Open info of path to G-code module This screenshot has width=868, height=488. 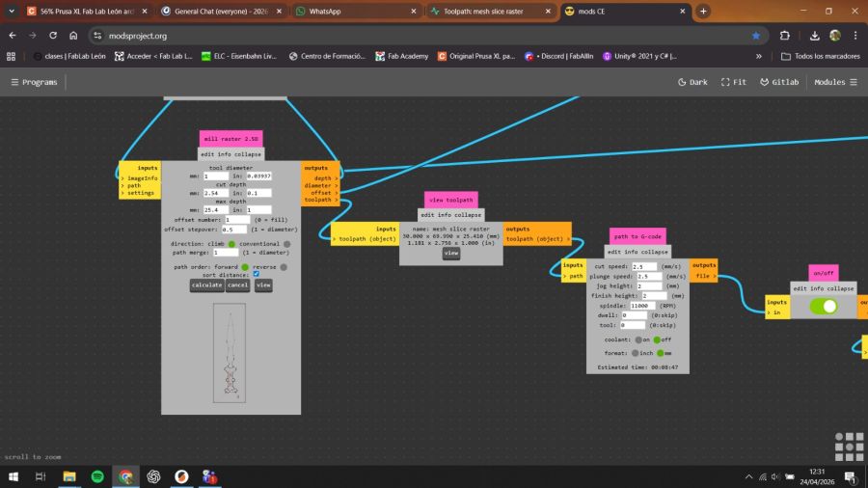pyautogui.click(x=632, y=252)
